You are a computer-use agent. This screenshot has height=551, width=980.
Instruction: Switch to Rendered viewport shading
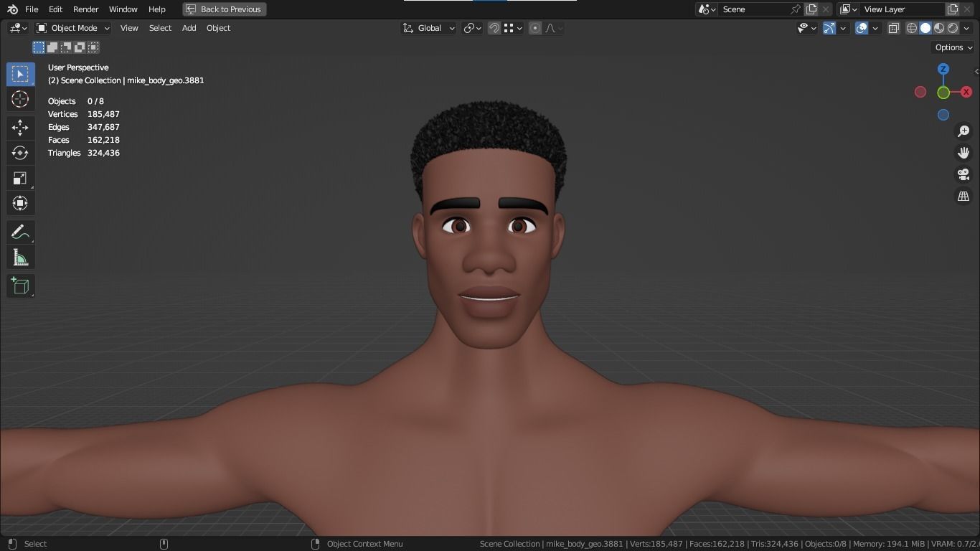pos(953,28)
